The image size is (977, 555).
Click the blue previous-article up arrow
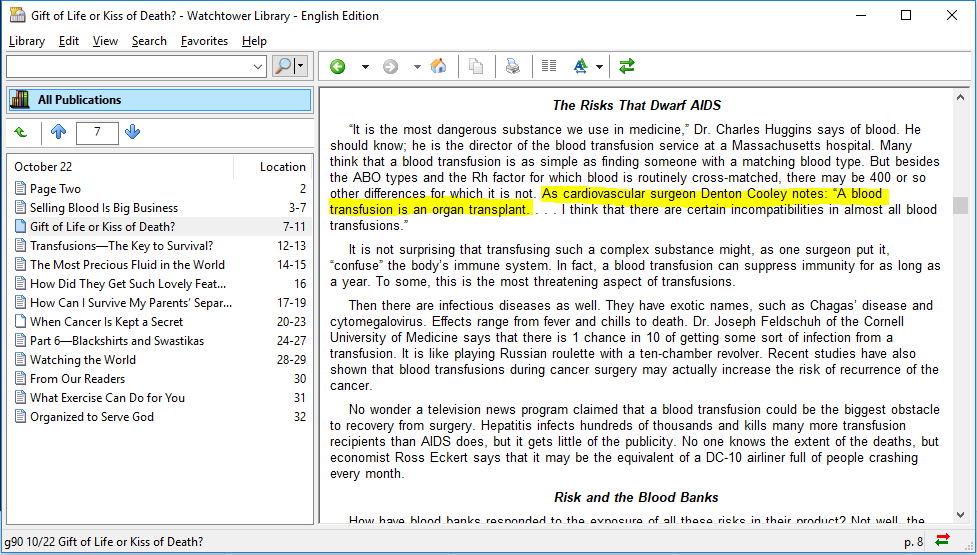pos(58,132)
